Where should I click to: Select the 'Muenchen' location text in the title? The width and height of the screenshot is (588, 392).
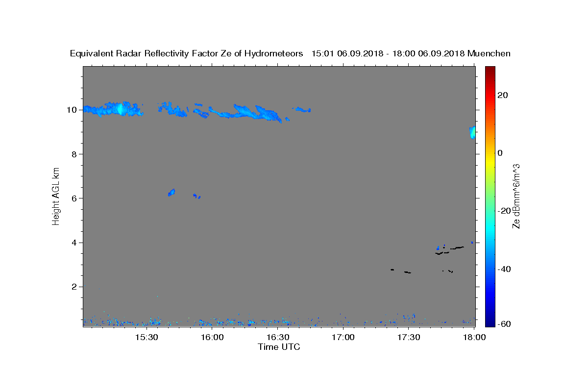point(489,53)
